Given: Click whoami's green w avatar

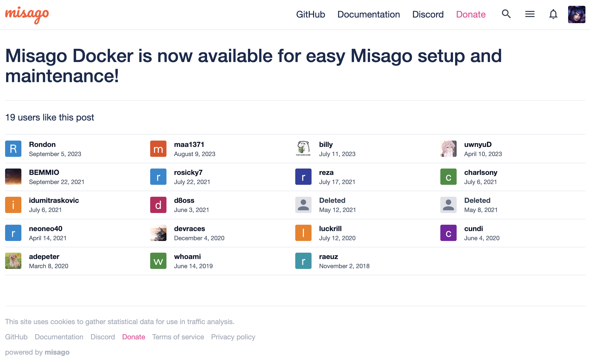Looking at the screenshot, I should [158, 261].
